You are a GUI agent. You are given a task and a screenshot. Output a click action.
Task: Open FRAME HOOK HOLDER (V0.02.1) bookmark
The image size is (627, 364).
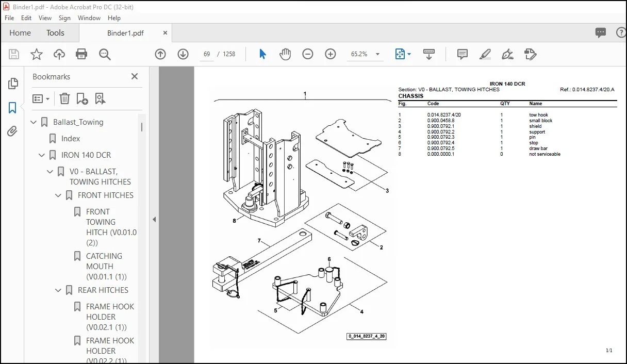(110, 317)
